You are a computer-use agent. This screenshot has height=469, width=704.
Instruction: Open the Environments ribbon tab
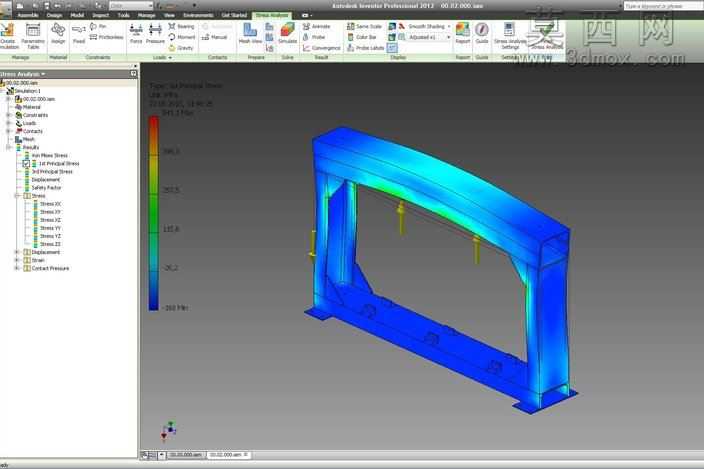click(x=198, y=15)
